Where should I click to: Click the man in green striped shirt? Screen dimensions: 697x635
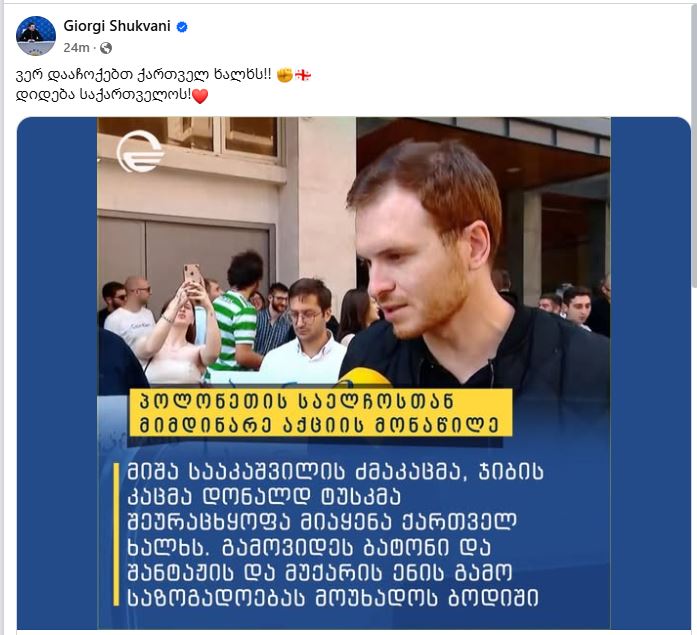tap(235, 311)
